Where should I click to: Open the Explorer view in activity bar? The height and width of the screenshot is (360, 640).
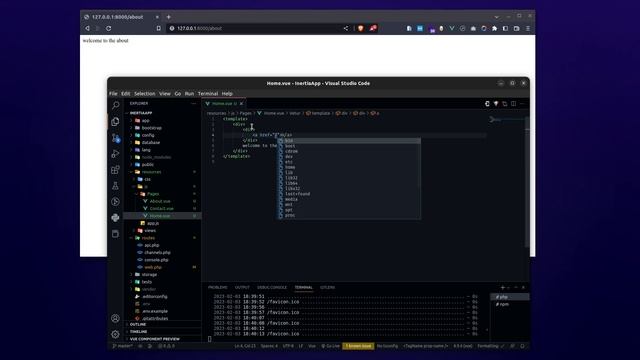pyautogui.click(x=116, y=121)
